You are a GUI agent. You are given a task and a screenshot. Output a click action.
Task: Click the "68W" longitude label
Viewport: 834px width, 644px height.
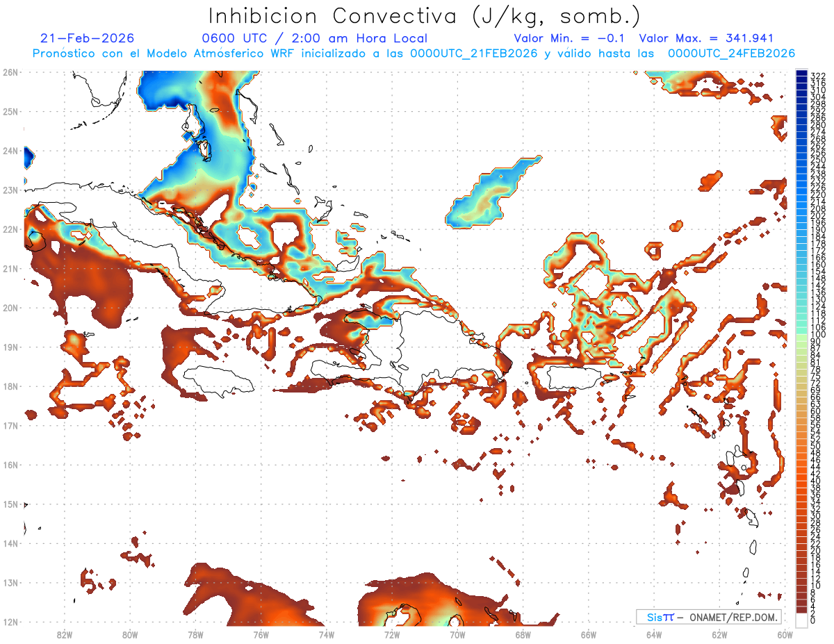[523, 635]
